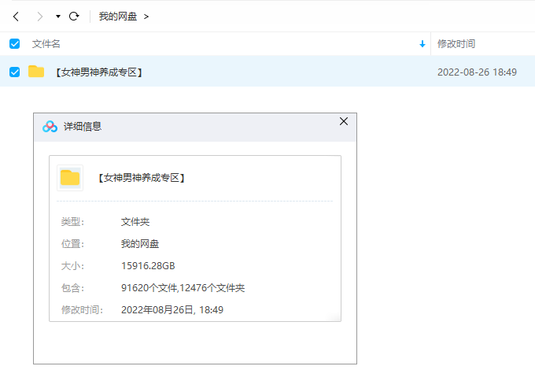Go to 我的网盘 in the breadcrumb path
The width and height of the screenshot is (535, 392).
click(118, 16)
